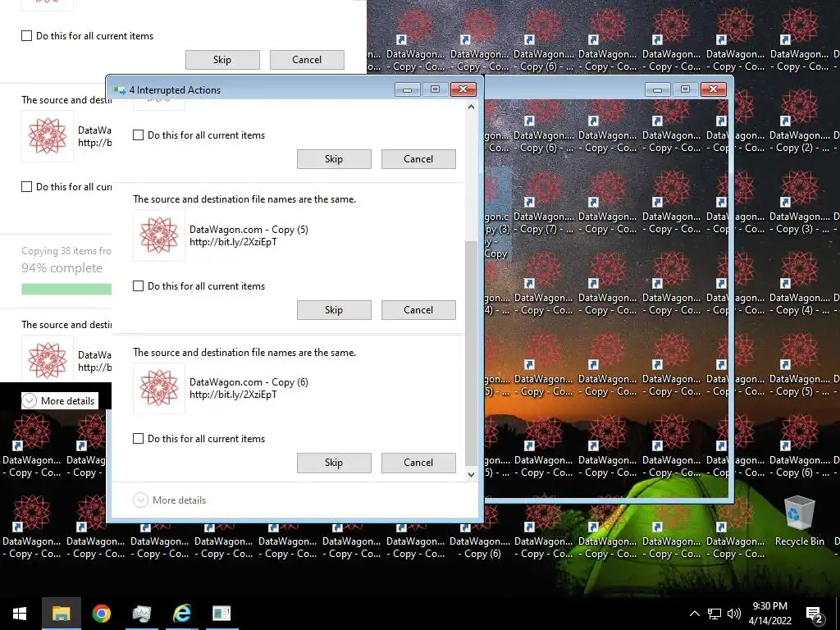Open File Explorer from the taskbar
The height and width of the screenshot is (630, 840).
61,614
